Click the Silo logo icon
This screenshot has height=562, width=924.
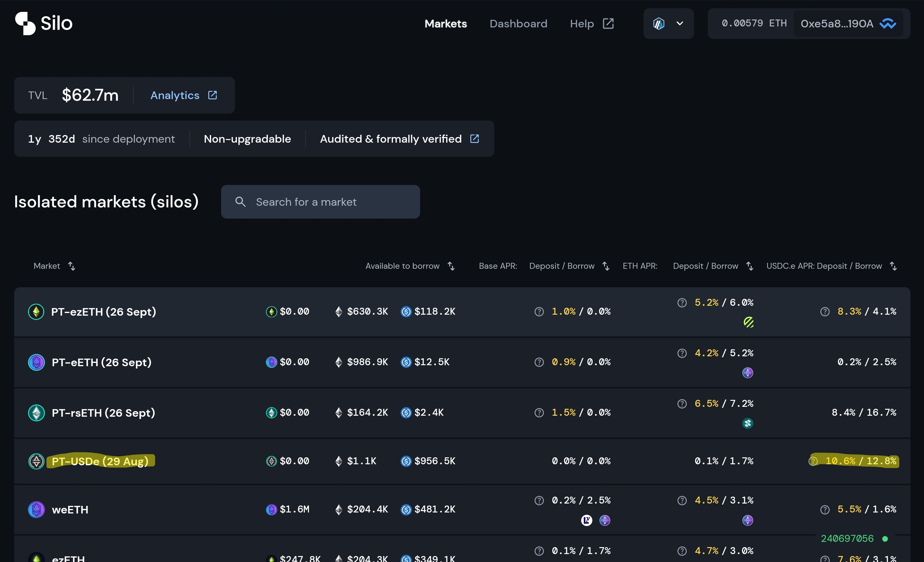[25, 23]
